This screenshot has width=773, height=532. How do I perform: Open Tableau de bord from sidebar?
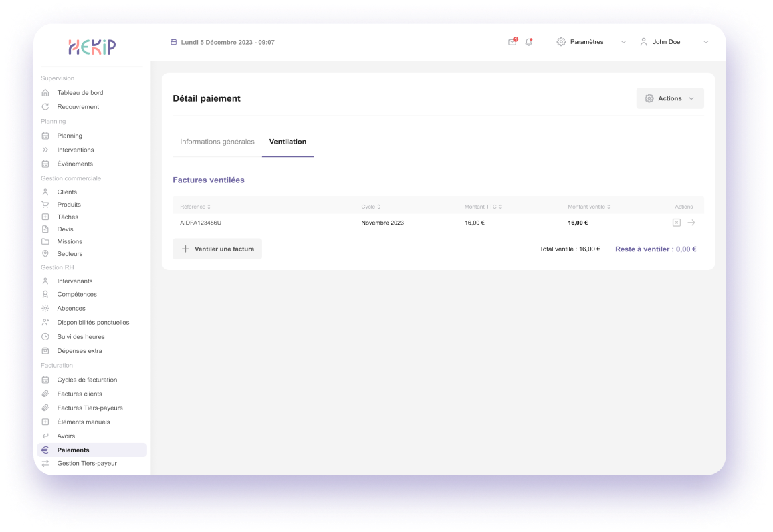pyautogui.click(x=80, y=93)
